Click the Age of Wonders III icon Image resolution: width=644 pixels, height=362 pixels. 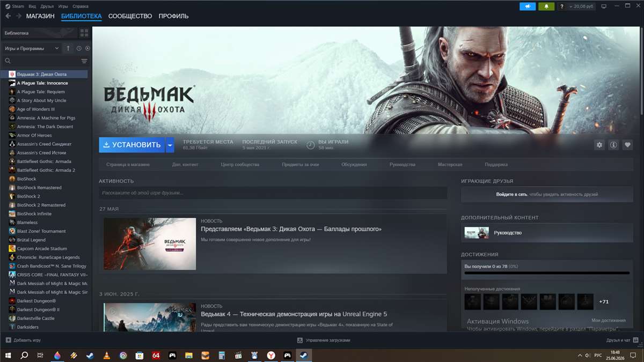[x=12, y=109]
